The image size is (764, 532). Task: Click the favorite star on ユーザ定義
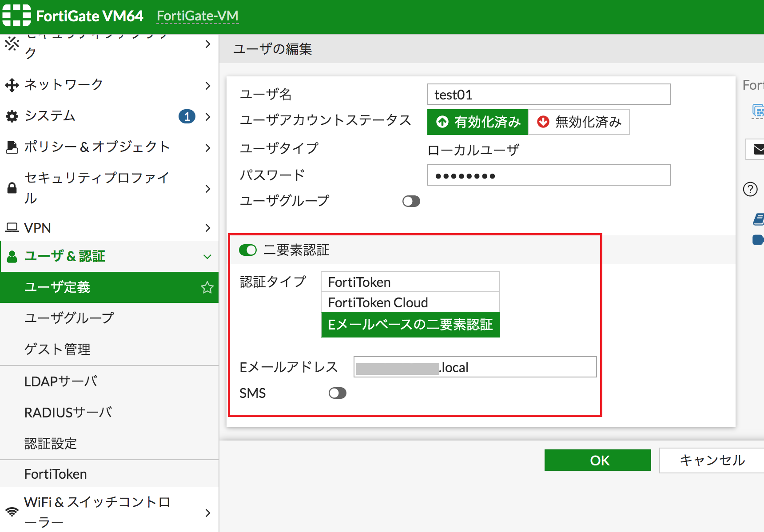(x=207, y=287)
